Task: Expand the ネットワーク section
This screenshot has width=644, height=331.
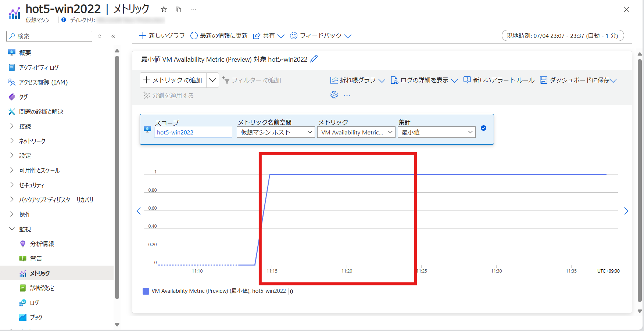Action: pyautogui.click(x=12, y=141)
